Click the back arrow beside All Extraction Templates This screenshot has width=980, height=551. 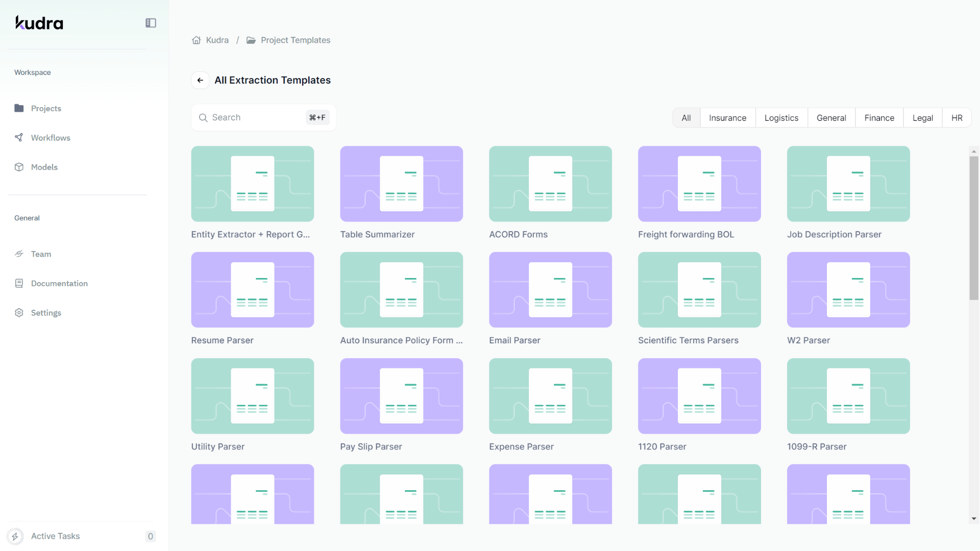[200, 80]
